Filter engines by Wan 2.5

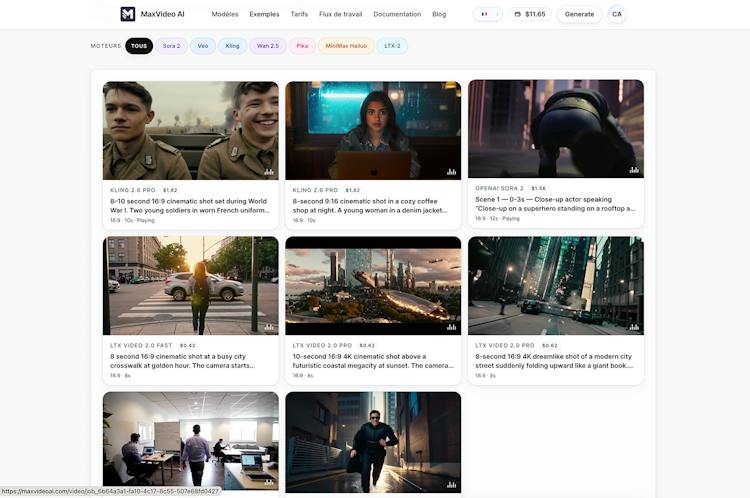click(268, 46)
